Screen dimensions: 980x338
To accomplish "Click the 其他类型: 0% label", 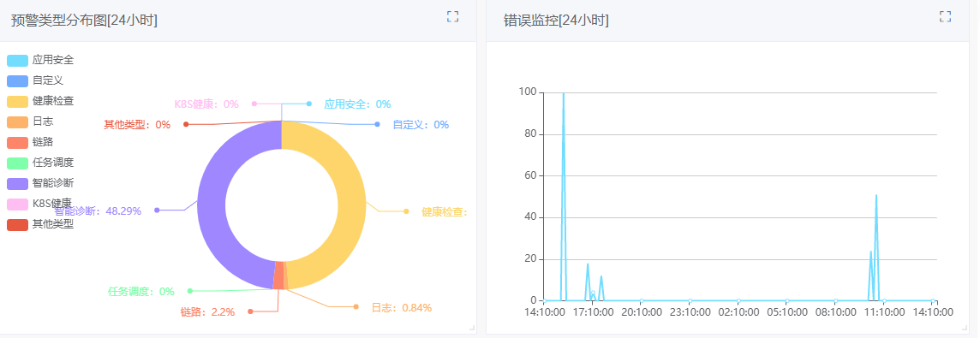I will click(137, 124).
